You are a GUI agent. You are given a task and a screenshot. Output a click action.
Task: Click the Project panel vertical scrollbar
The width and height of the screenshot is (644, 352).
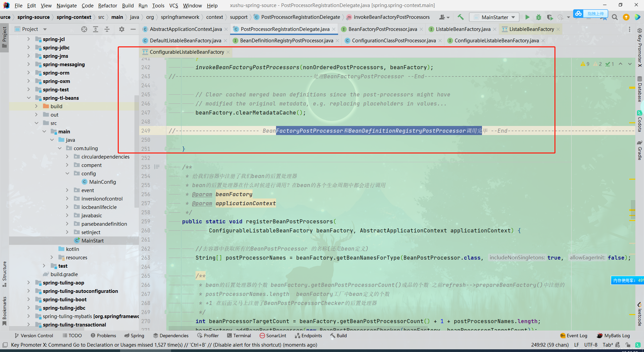coord(137,151)
